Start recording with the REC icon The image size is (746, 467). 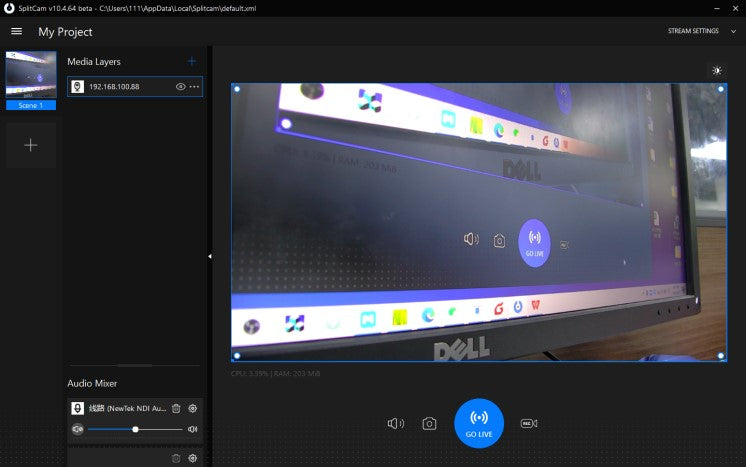pyautogui.click(x=529, y=423)
